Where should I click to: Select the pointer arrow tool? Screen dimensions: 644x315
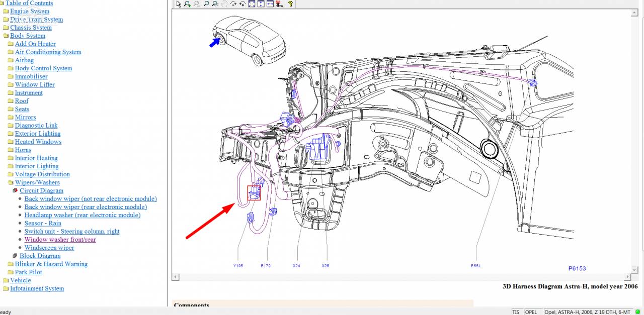pyautogui.click(x=179, y=4)
